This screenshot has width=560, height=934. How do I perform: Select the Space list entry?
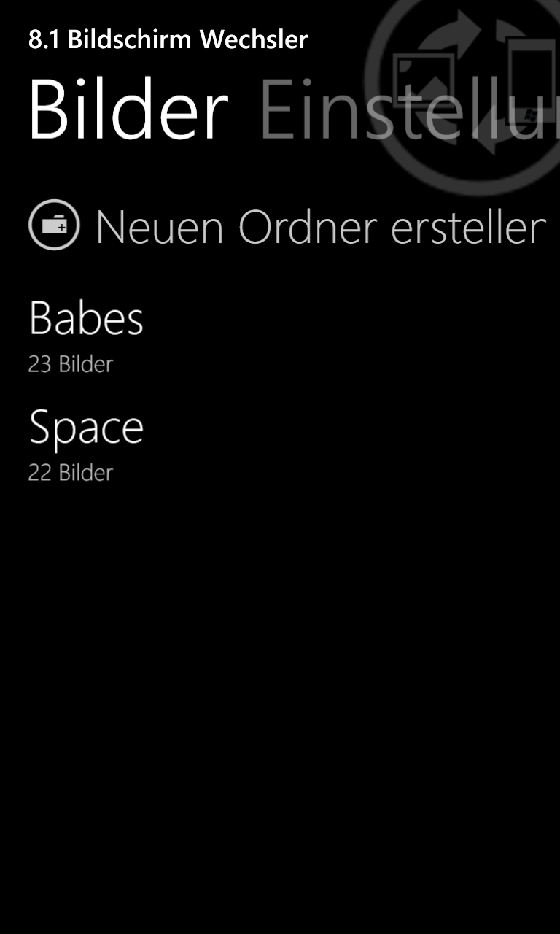pos(280,445)
